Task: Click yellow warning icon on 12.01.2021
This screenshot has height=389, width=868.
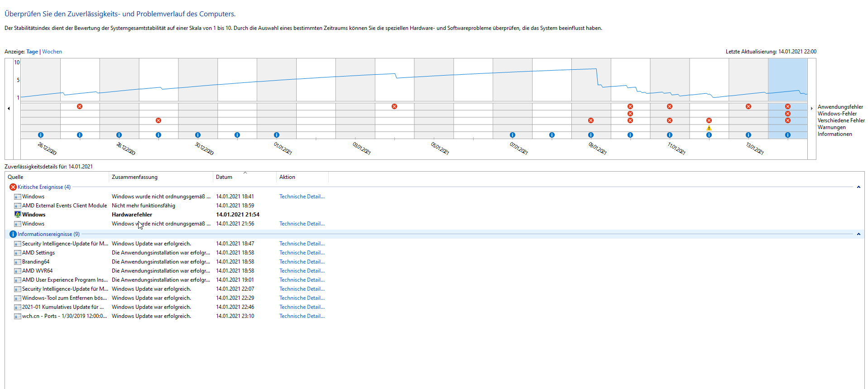Action: click(709, 128)
